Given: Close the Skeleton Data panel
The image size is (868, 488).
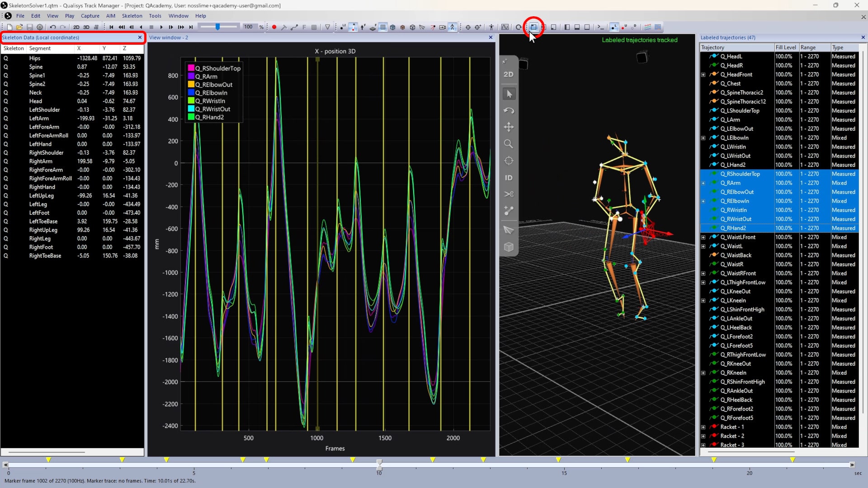Looking at the screenshot, I should [x=140, y=38].
